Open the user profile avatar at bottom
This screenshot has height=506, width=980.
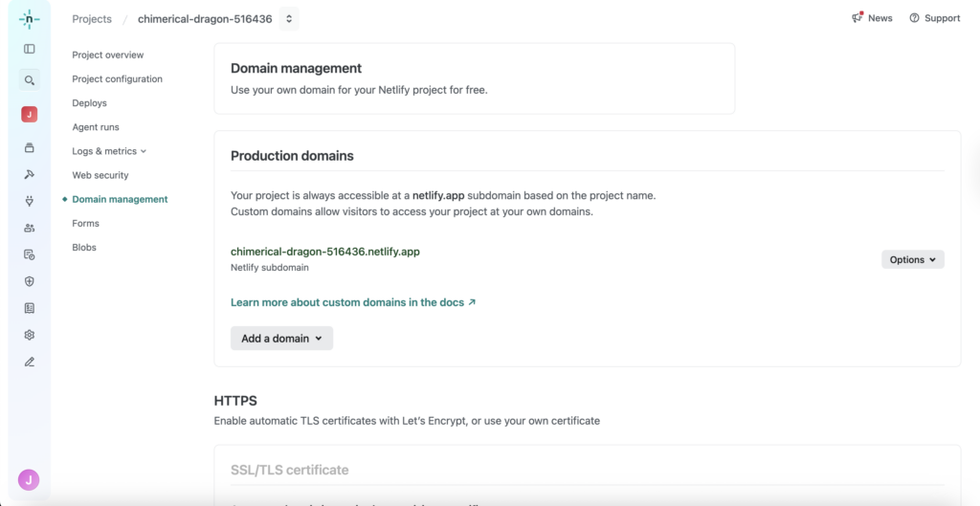(x=29, y=479)
